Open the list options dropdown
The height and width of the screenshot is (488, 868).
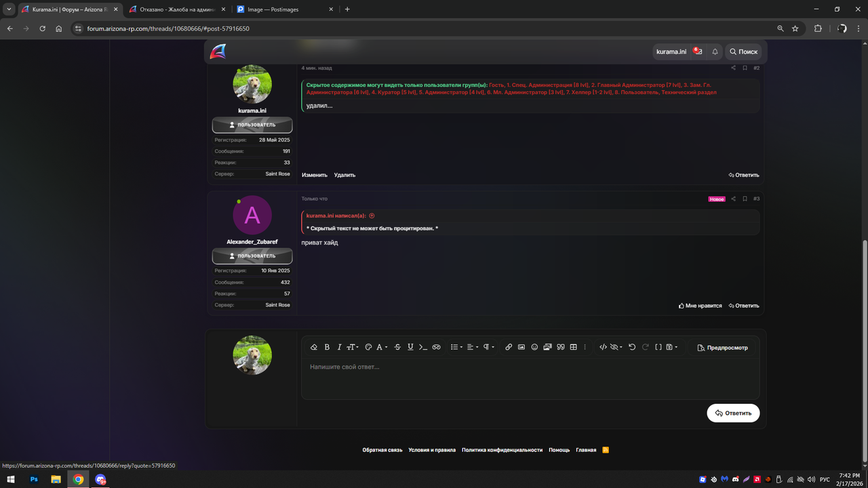[x=456, y=347]
